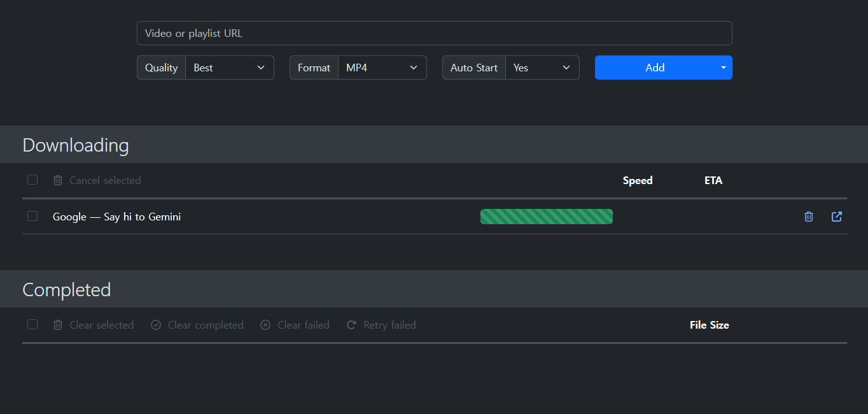Viewport: 868px width, 414px height.
Task: Click the Clear completed checkmark icon
Action: click(x=156, y=325)
